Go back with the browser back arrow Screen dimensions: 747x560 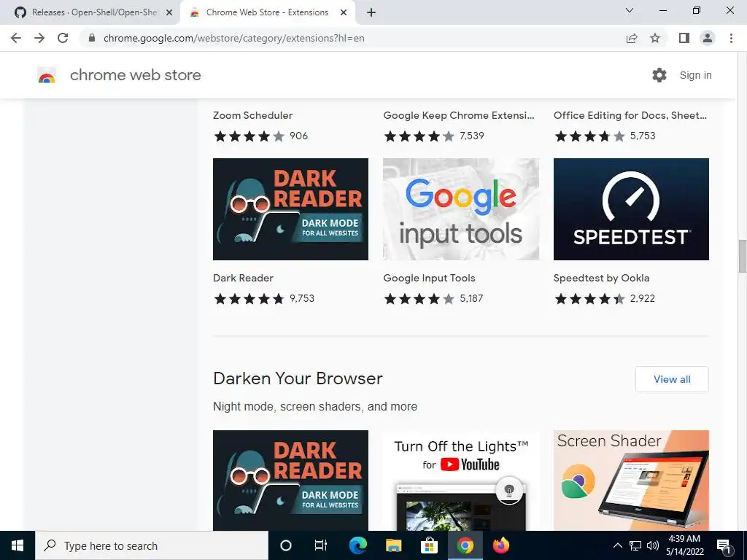(16, 38)
